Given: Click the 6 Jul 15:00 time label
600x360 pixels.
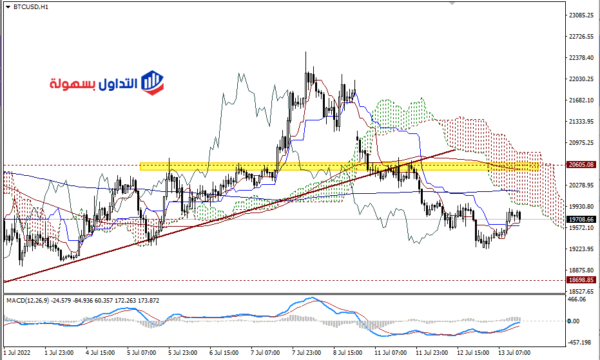Looking at the screenshot, I should pyautogui.click(x=224, y=352).
